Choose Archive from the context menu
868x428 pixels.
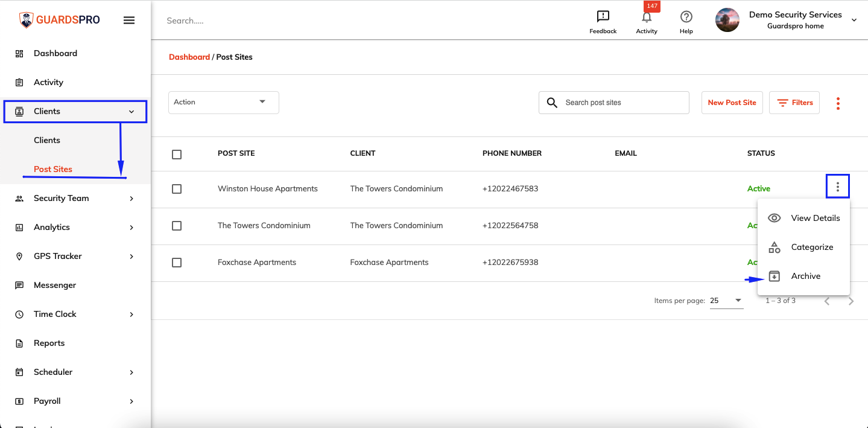[x=803, y=276]
